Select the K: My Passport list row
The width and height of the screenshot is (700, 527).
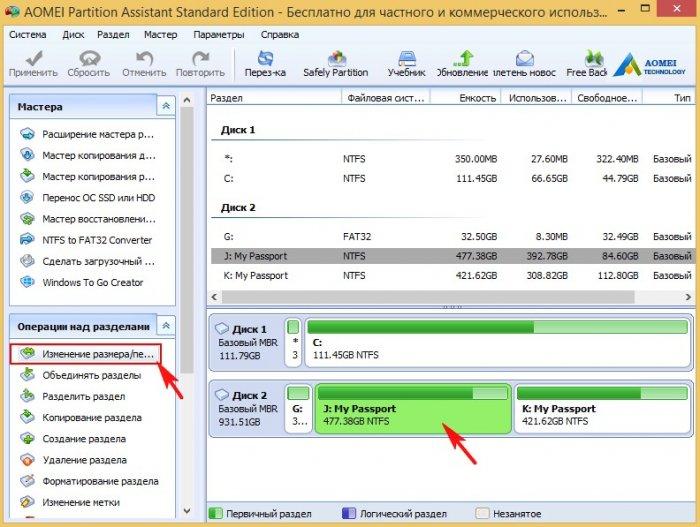[453, 276]
